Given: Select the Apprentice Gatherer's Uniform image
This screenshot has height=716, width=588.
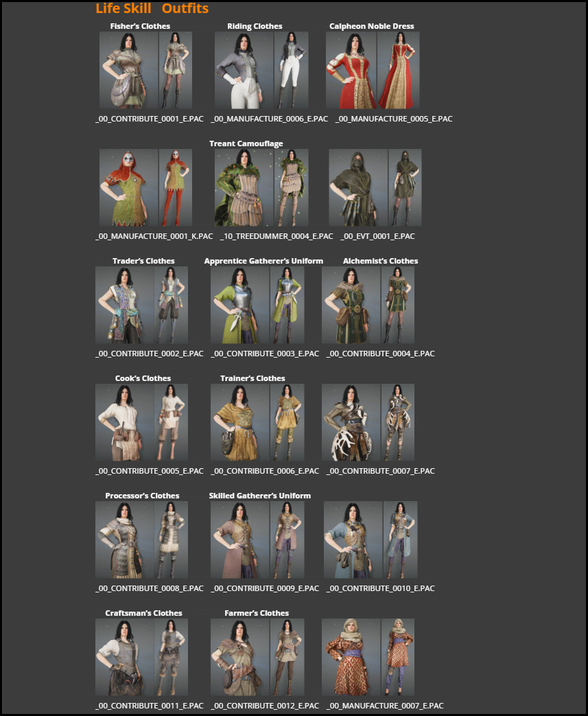Looking at the screenshot, I should [x=257, y=305].
